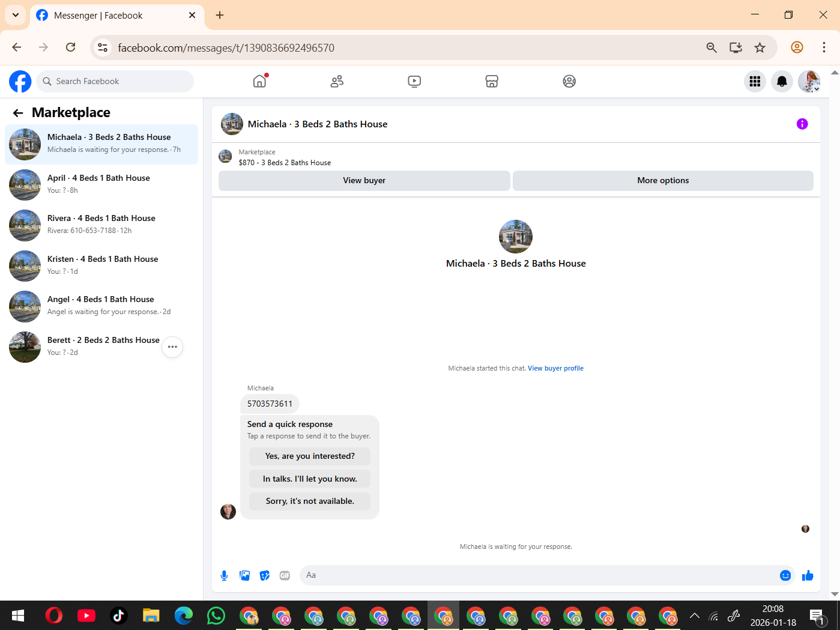Click the large listing photo in chat center
840x630 pixels.
516,237
